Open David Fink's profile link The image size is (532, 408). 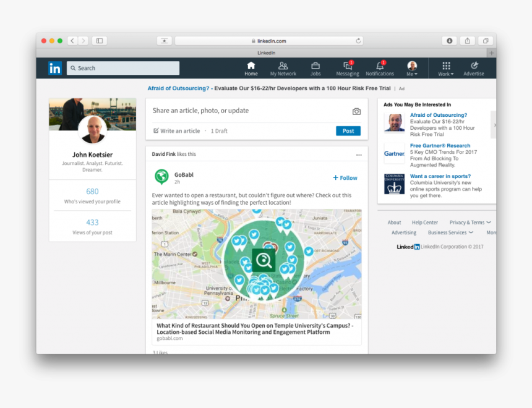(163, 154)
